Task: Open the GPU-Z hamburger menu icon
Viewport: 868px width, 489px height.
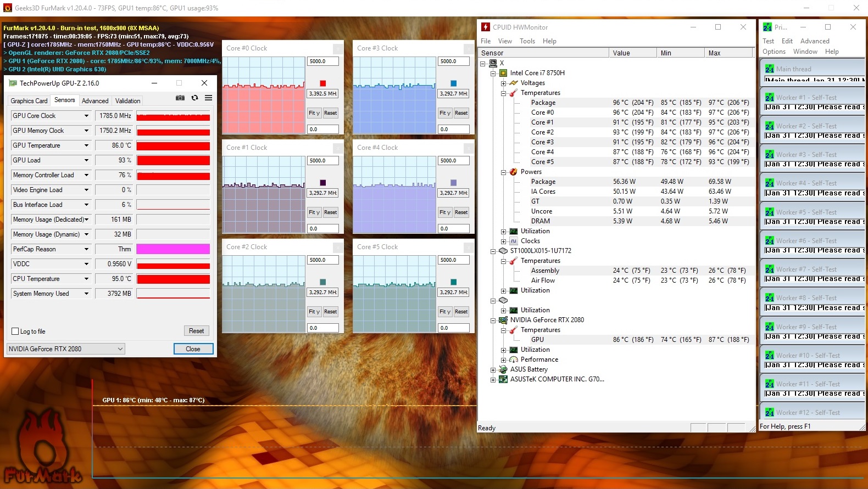Action: pos(209,98)
